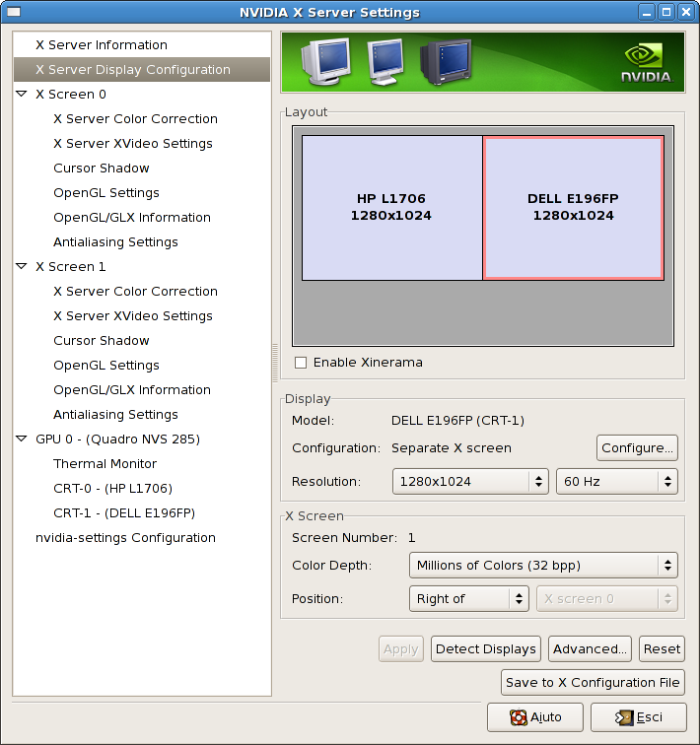Screen dimensions: 700x745
Task: Open Antialiasing Settings under X Screen 1
Action: (x=115, y=415)
